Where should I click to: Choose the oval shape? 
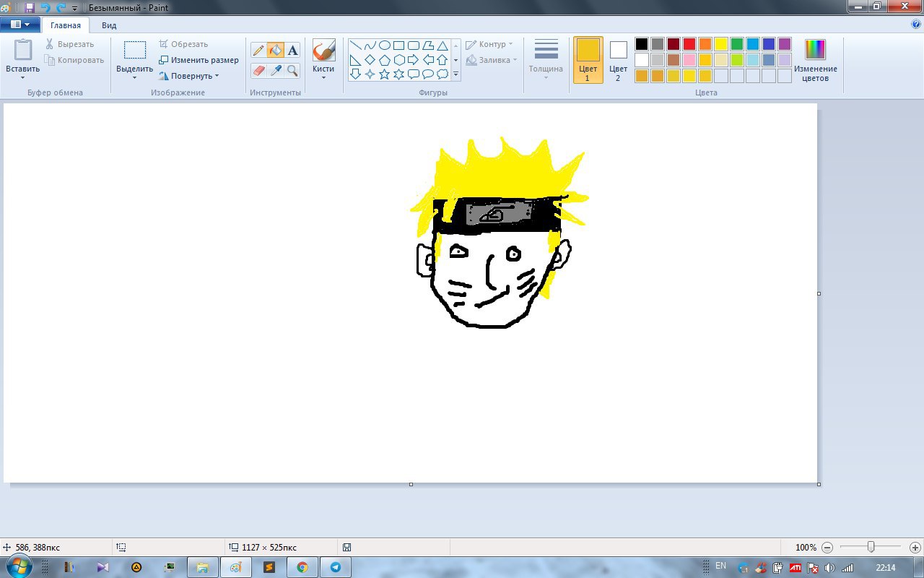pos(384,46)
